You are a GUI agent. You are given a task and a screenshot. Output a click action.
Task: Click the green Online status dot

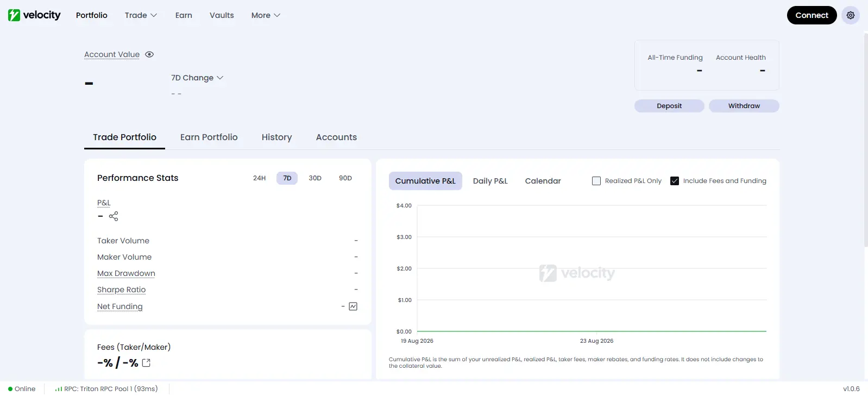(10, 389)
